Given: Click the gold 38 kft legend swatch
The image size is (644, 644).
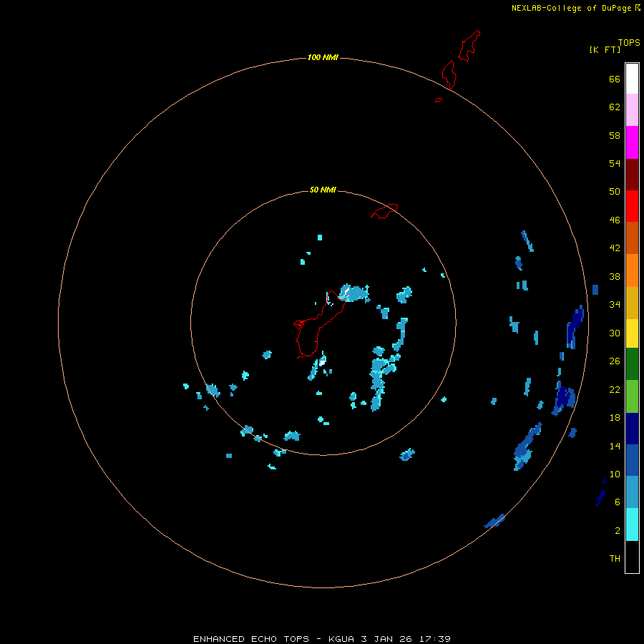Looking at the screenshot, I should [632, 303].
